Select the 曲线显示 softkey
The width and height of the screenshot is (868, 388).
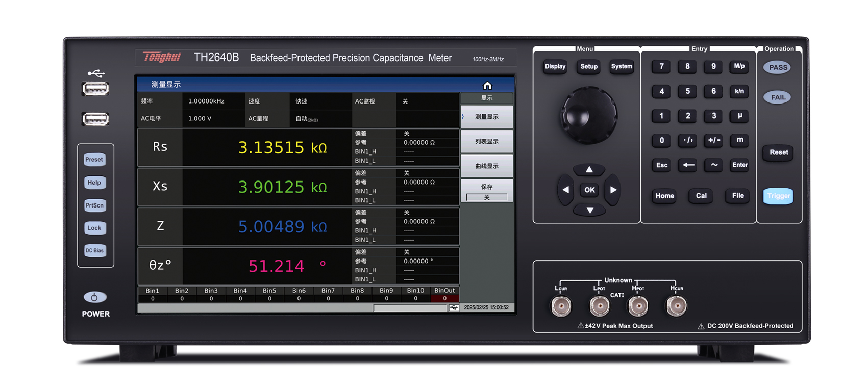[x=486, y=166]
